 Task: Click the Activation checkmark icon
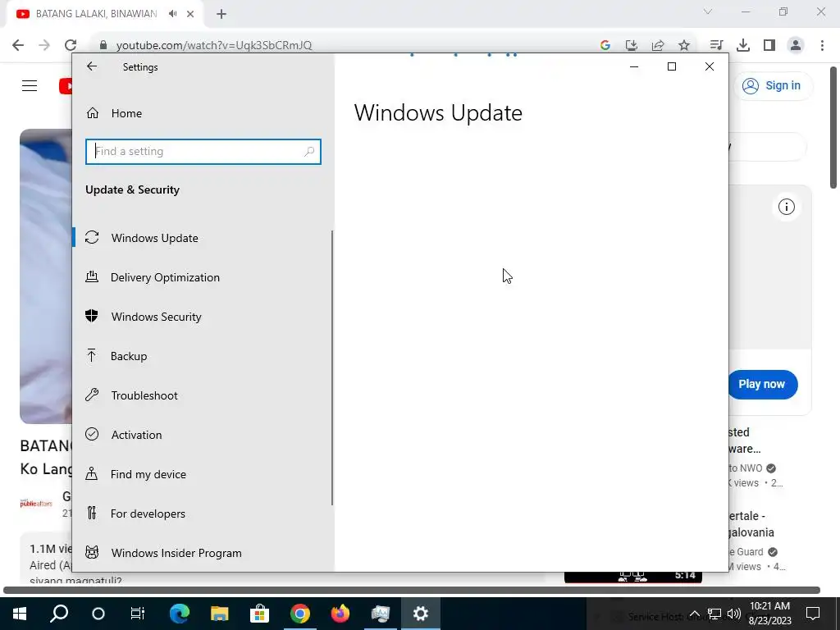(x=92, y=434)
